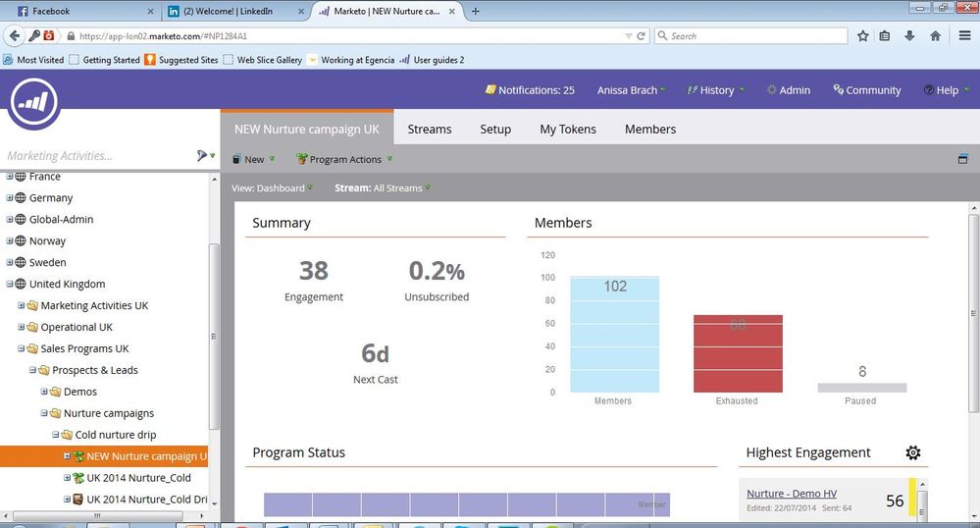Screen dimensions: 980x528
Task: Click the browser Search box
Action: pyautogui.click(x=750, y=36)
